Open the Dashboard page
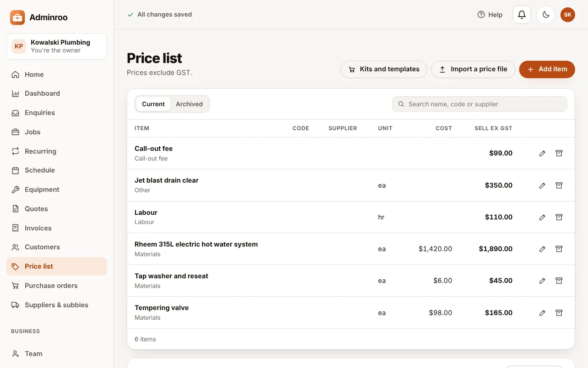Image resolution: width=588 pixels, height=368 pixels. pyautogui.click(x=57, y=93)
